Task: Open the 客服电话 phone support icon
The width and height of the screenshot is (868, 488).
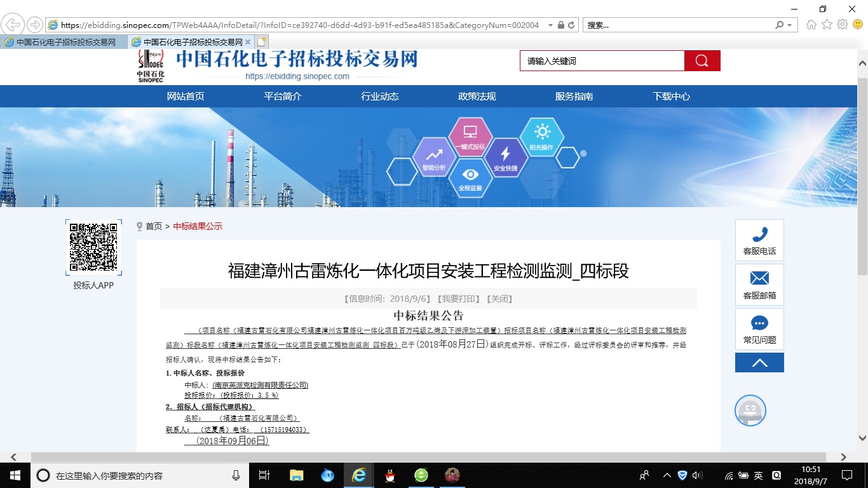Action: point(759,235)
